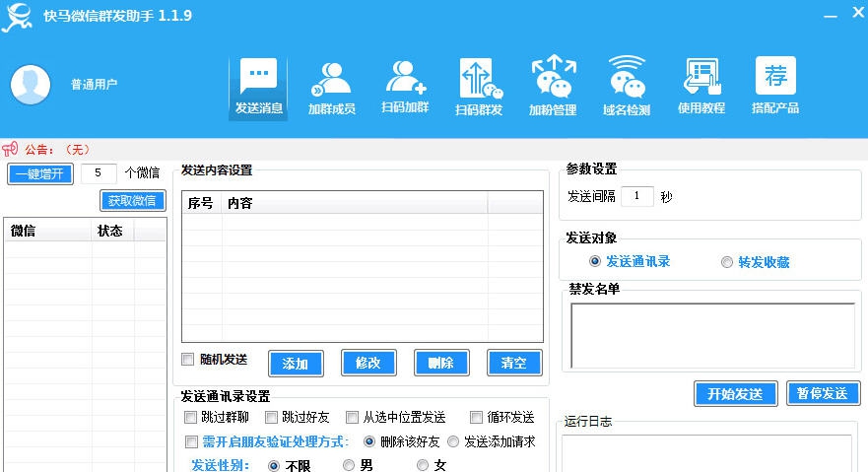Click the 添加 content button
This screenshot has width=868, height=472.
click(x=296, y=364)
